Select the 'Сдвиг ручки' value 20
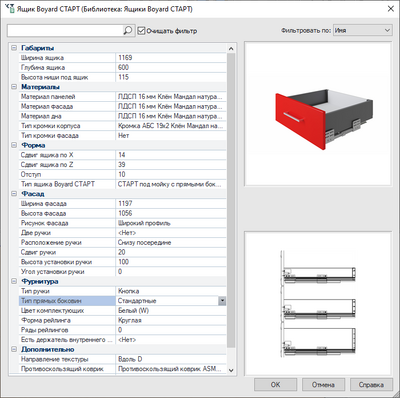This screenshot has width=400, height=398. click(171, 252)
